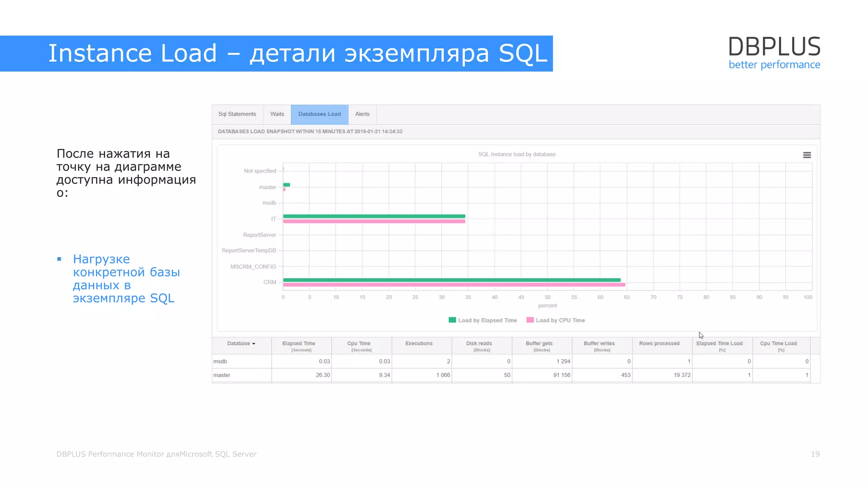
Task: Sort by Elapsed Time Load column
Action: point(722,346)
